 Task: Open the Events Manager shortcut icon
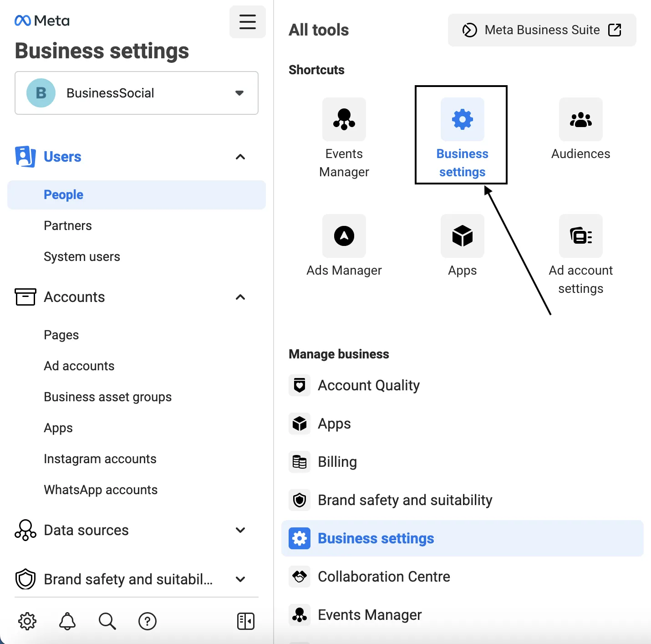[x=344, y=119]
